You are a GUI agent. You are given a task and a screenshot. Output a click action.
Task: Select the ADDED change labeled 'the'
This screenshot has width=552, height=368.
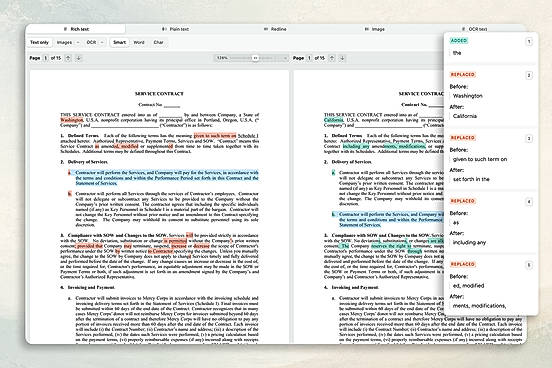(457, 53)
